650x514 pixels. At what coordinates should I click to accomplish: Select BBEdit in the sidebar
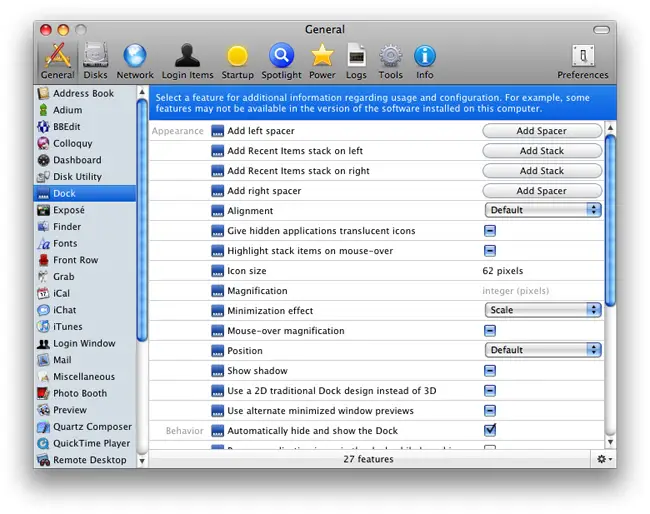(x=85, y=126)
